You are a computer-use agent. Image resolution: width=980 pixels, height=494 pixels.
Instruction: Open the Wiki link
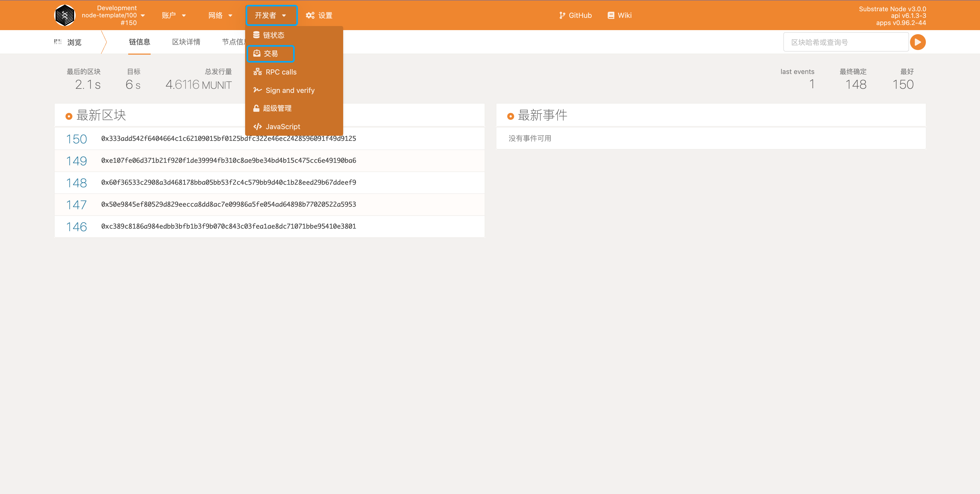coord(619,15)
